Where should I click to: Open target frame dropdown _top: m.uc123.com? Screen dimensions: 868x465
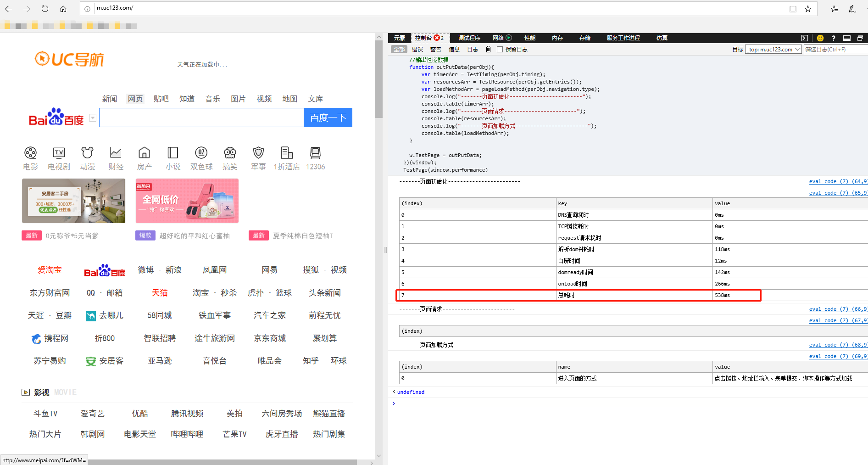(x=773, y=49)
